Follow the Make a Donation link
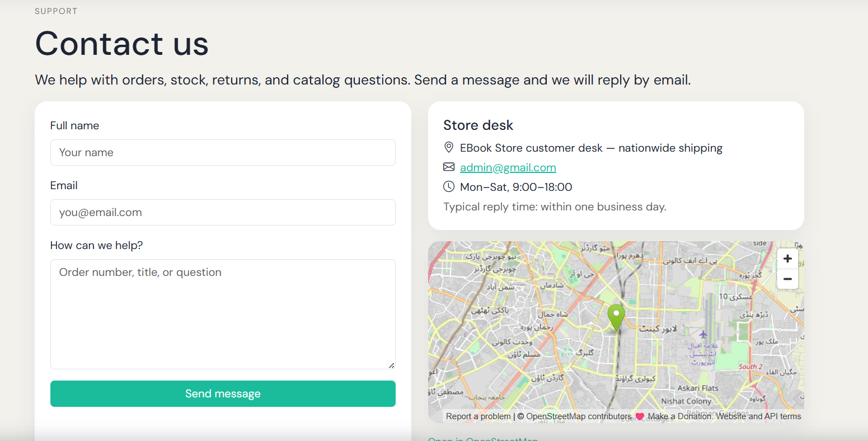The height and width of the screenshot is (441, 868). [679, 416]
